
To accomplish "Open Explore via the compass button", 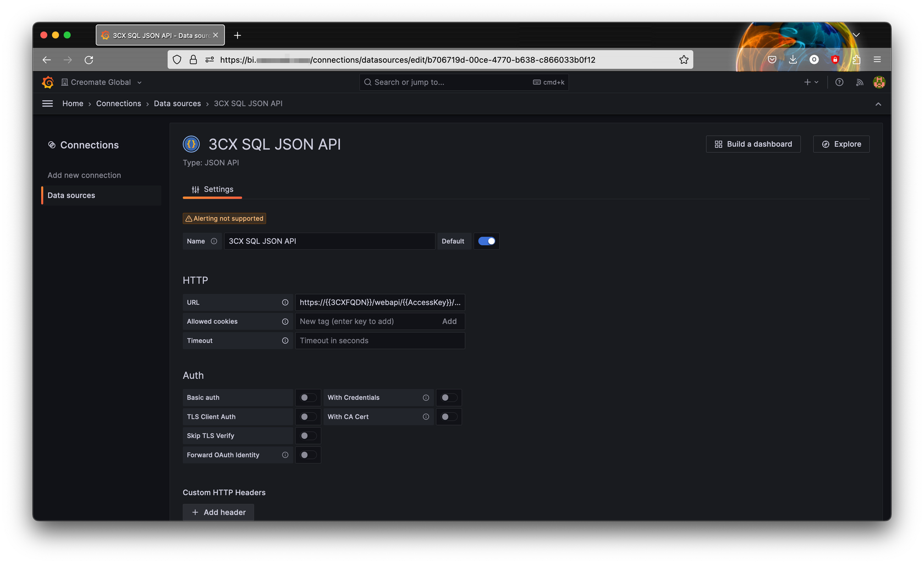I will (841, 144).
